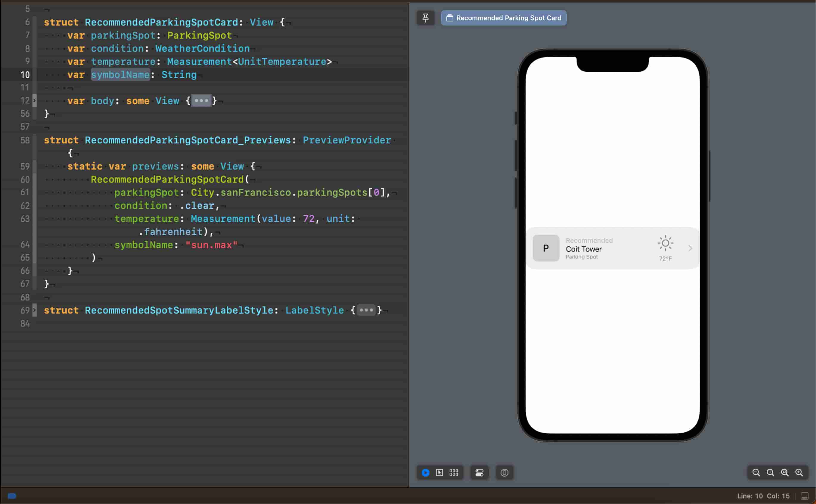Click the P parking icon in the preview
Viewport: 816px width, 504px height.
pos(546,248)
